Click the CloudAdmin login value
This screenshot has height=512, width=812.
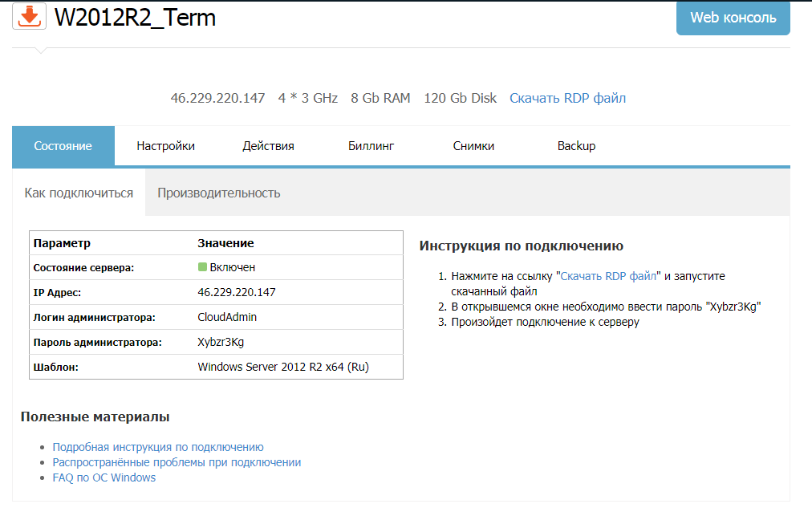[227, 317]
